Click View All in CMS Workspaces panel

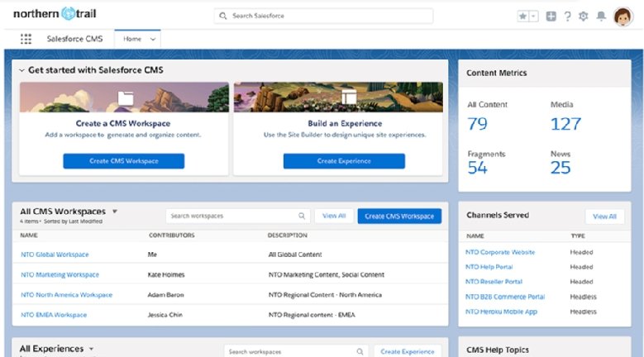pos(334,216)
